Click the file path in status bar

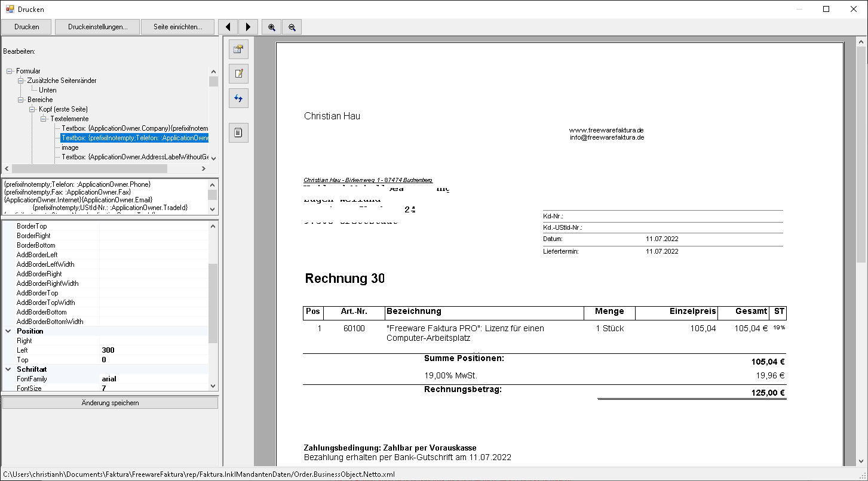pyautogui.click(x=199, y=474)
